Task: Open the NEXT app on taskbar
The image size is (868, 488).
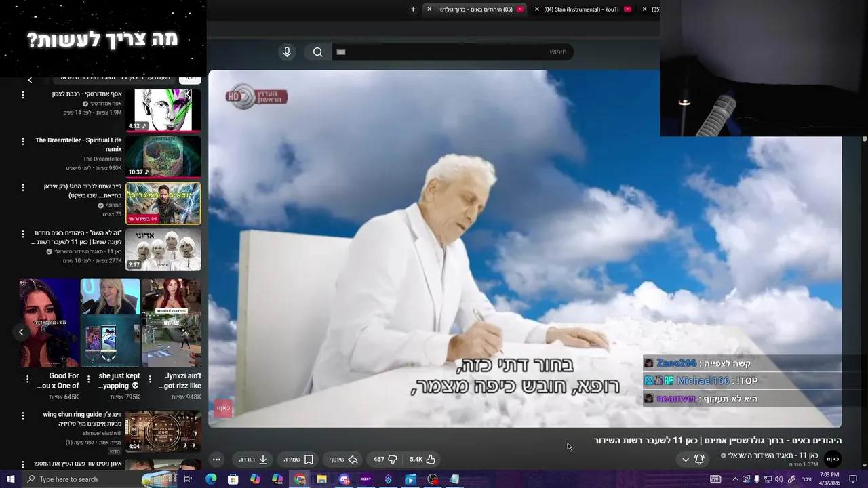Action: tap(366, 479)
